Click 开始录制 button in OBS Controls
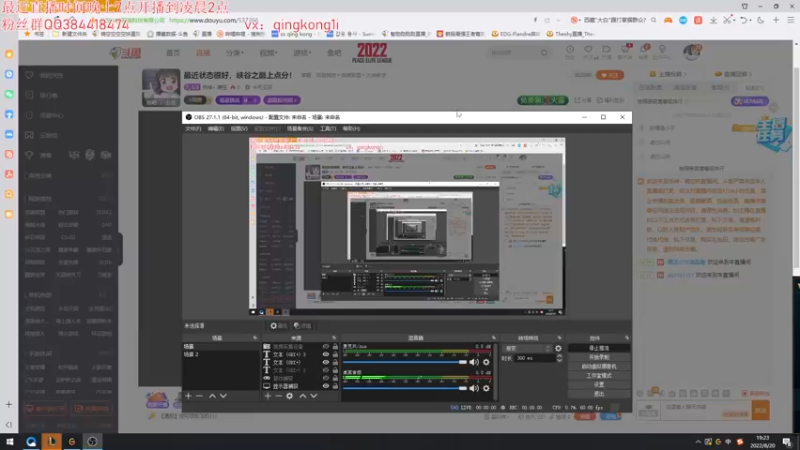The image size is (800, 450). coord(599,357)
